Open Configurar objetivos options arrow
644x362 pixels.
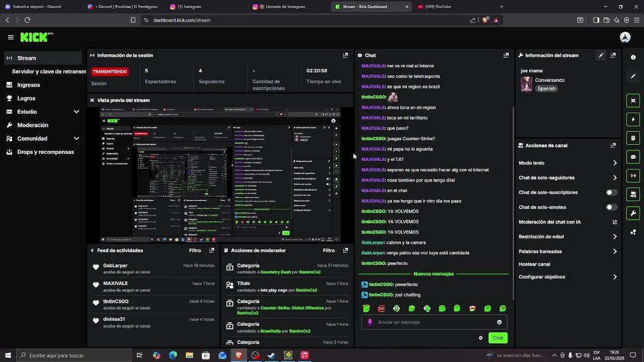[x=614, y=277]
